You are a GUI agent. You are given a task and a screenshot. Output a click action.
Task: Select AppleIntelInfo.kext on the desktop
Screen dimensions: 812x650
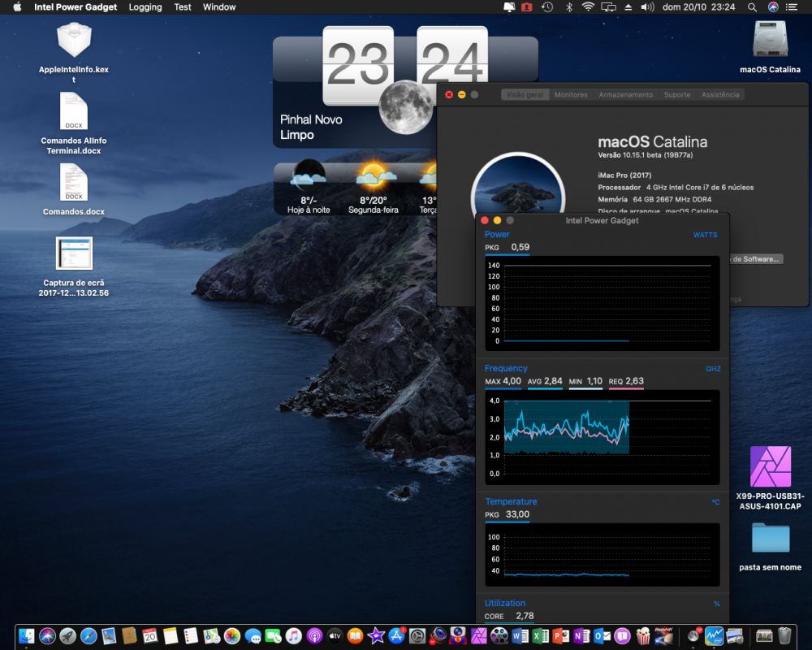coord(74,52)
